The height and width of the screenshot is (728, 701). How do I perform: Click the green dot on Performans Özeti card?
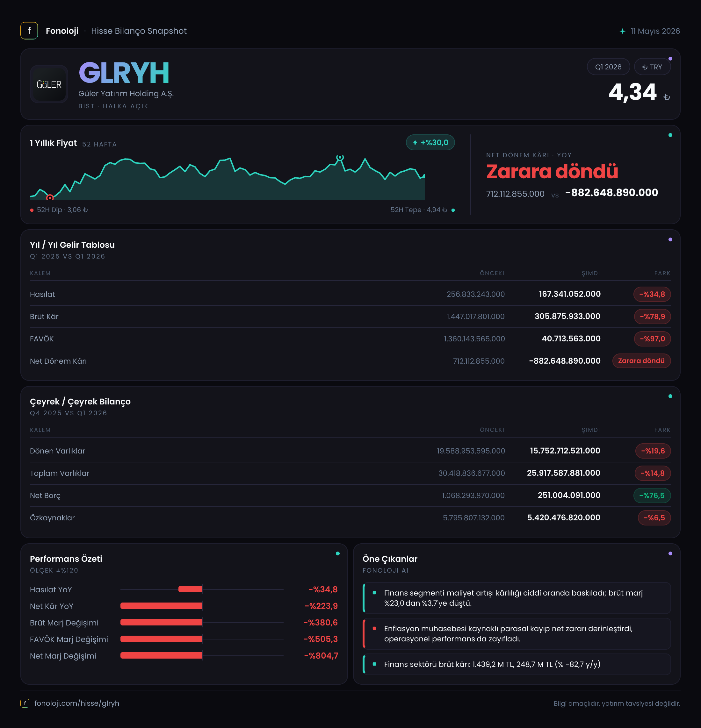point(337,553)
